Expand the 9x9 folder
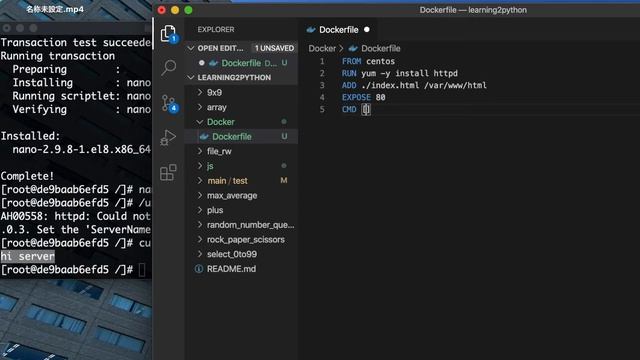Screen dimensions: 640x360 click(x=200, y=92)
